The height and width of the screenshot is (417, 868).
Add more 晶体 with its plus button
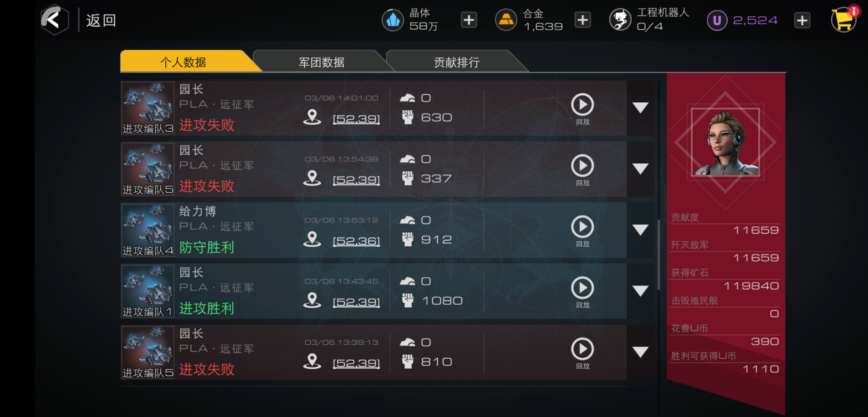(469, 20)
